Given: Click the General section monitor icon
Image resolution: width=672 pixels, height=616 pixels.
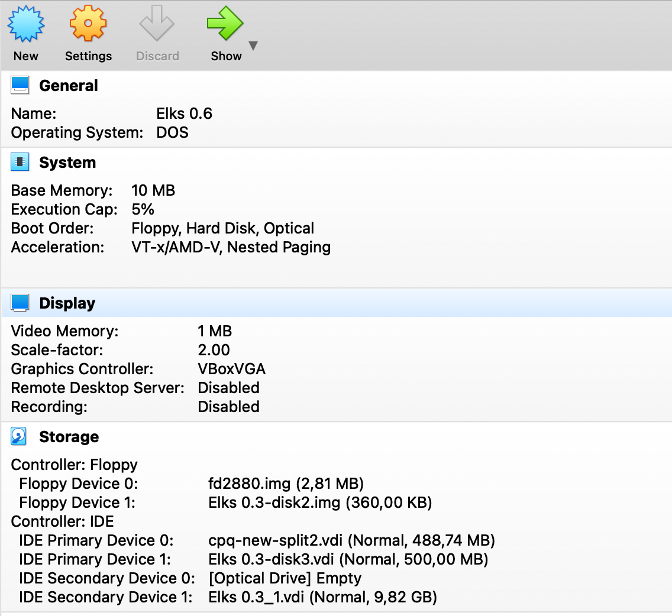Looking at the screenshot, I should (20, 85).
